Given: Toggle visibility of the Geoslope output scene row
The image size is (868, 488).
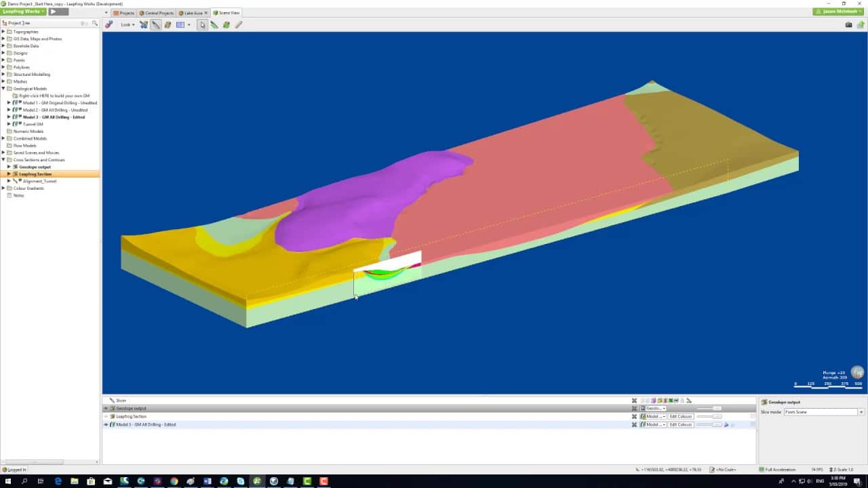Looking at the screenshot, I should pyautogui.click(x=106, y=408).
